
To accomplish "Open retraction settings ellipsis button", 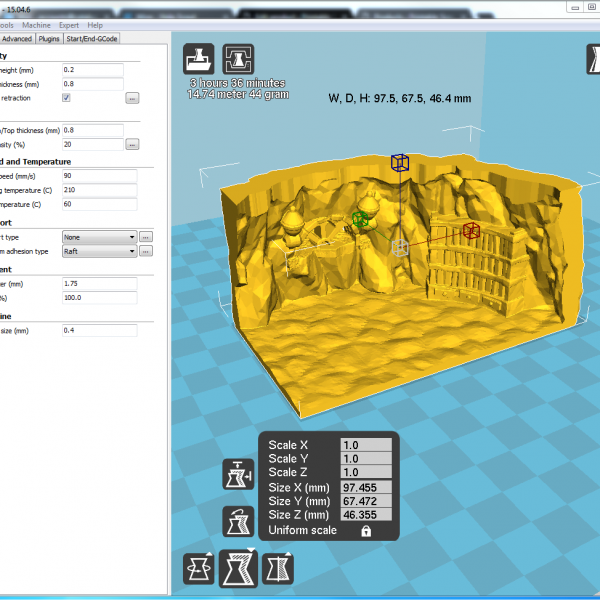I will click(132, 98).
